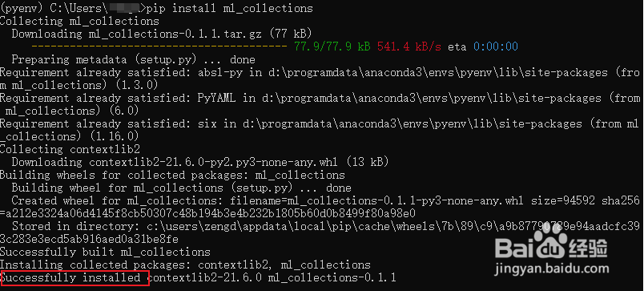Click the green '77.9/77.9 kB' size text
Image resolution: width=644 pixels, height=291 pixels.
click(x=332, y=46)
